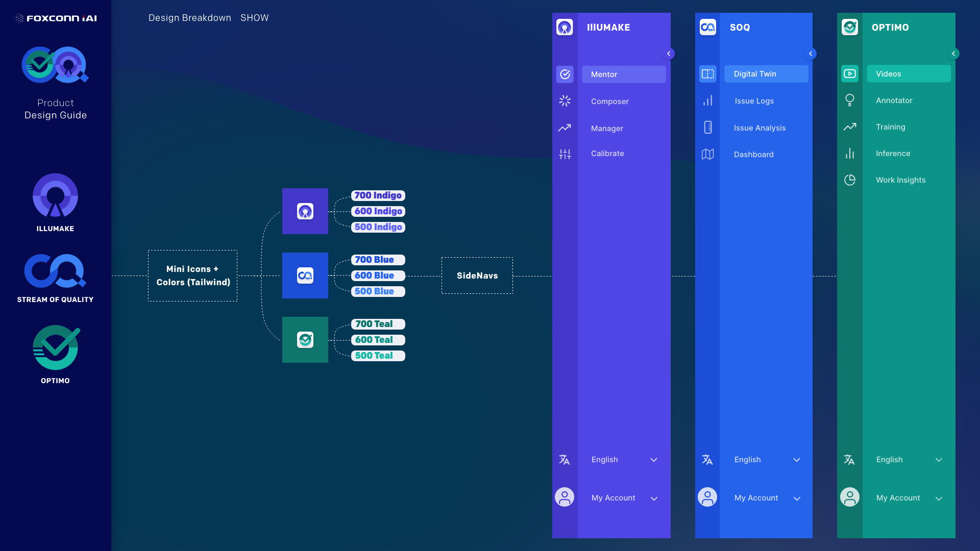The width and height of the screenshot is (980, 551).
Task: Click the Mini Icons + Colors (Tailwind) box
Action: (x=193, y=275)
